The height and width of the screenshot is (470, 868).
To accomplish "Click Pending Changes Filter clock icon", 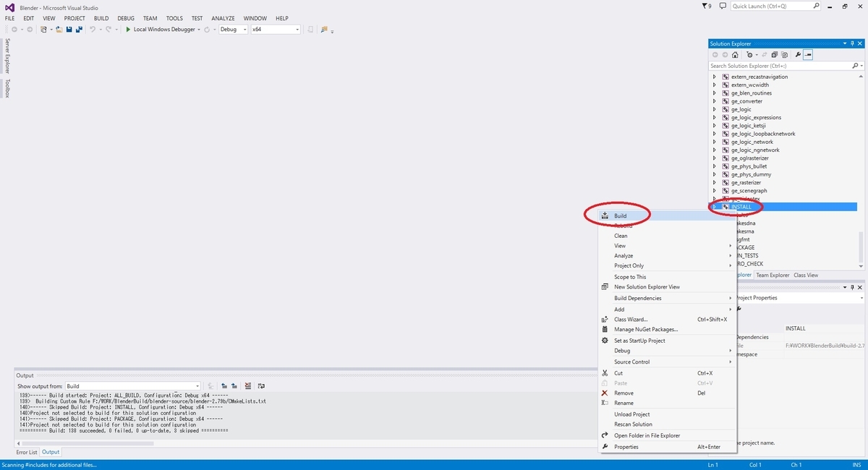I will point(750,55).
